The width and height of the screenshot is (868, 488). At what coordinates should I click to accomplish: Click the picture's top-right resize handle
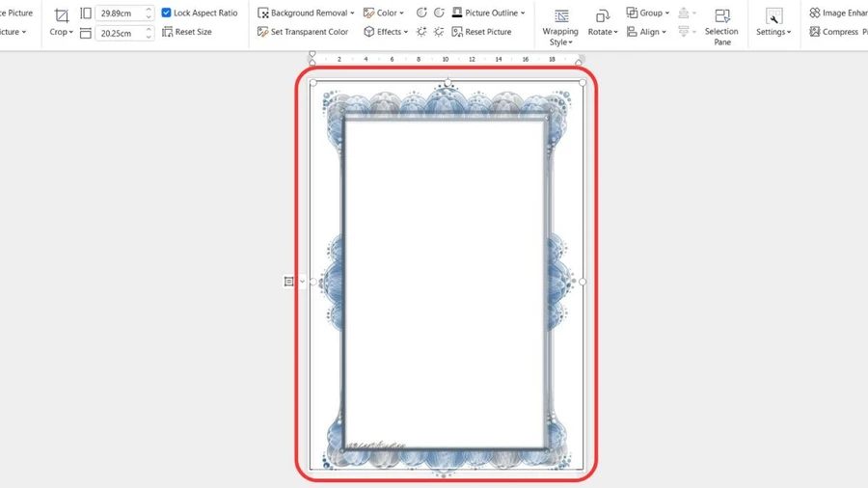coord(583,82)
